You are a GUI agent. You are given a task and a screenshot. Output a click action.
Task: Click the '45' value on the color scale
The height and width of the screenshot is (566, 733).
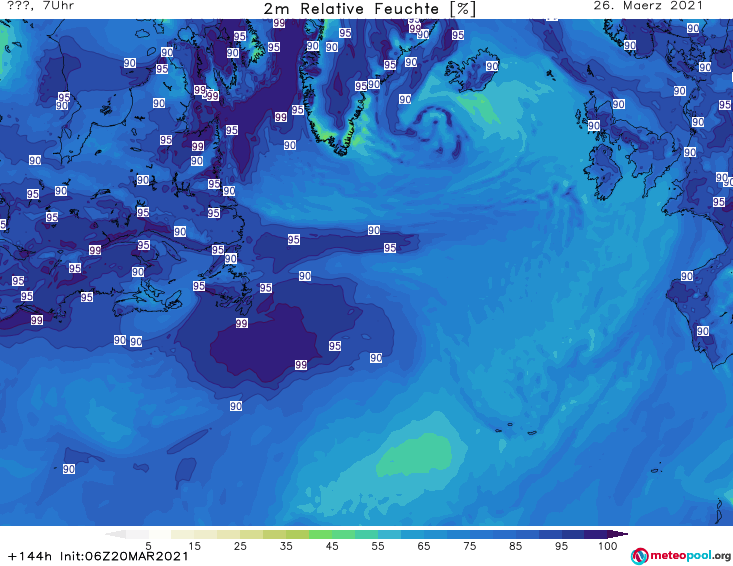tap(332, 546)
